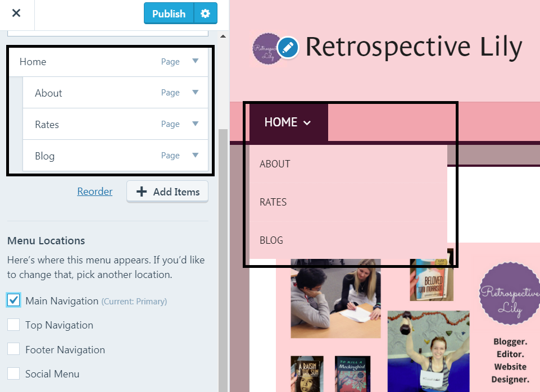Open the Reorder link

[94, 192]
